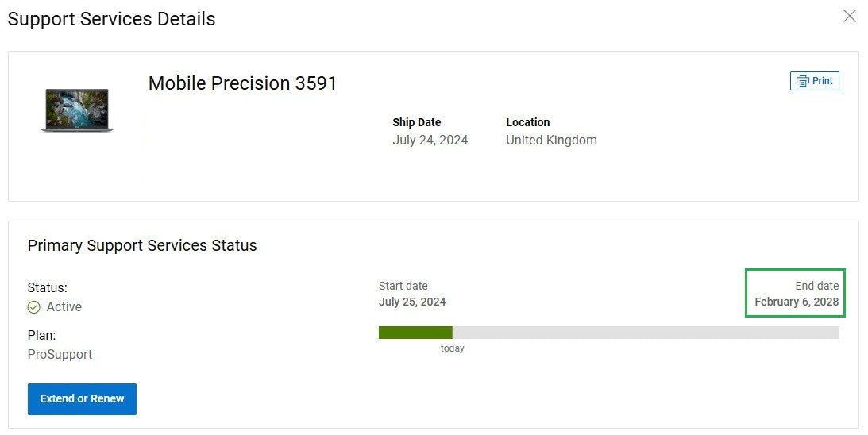The image size is (868, 435).
Task: Click the Support Services Details heading
Action: 111,19
